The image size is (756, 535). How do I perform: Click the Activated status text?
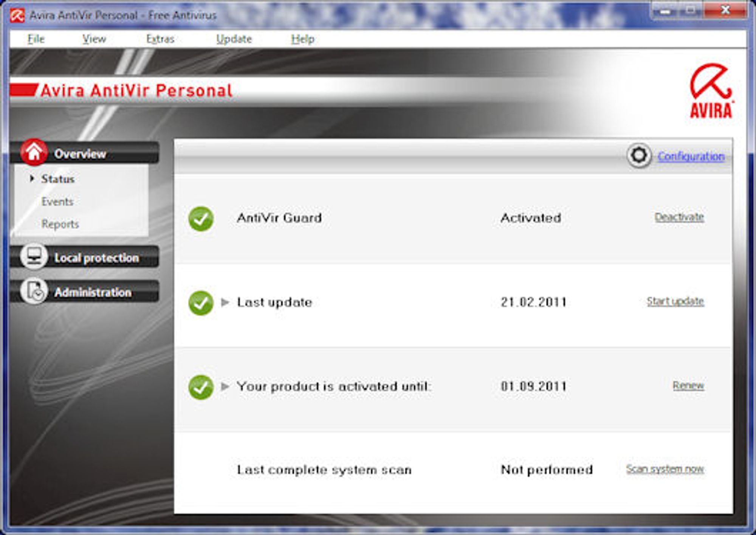tap(531, 218)
